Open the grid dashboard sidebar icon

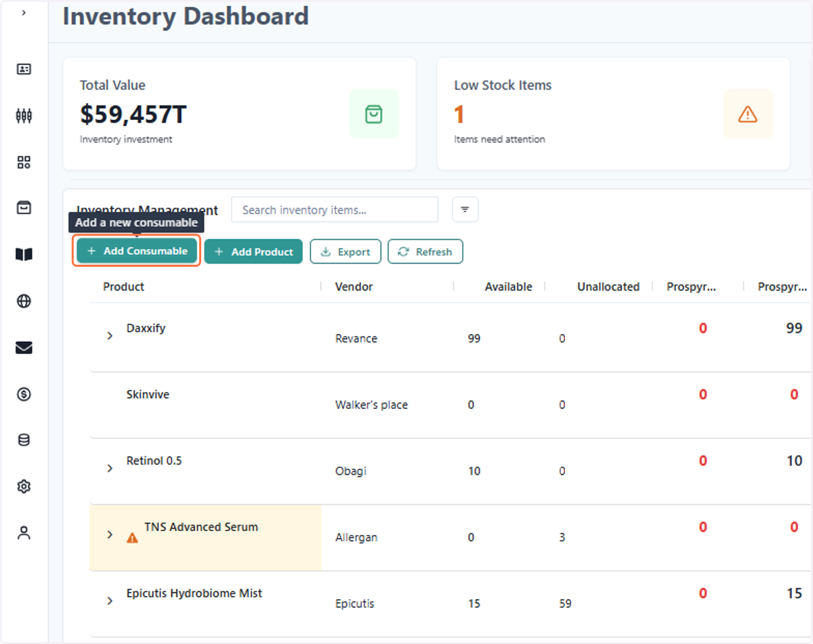click(24, 162)
